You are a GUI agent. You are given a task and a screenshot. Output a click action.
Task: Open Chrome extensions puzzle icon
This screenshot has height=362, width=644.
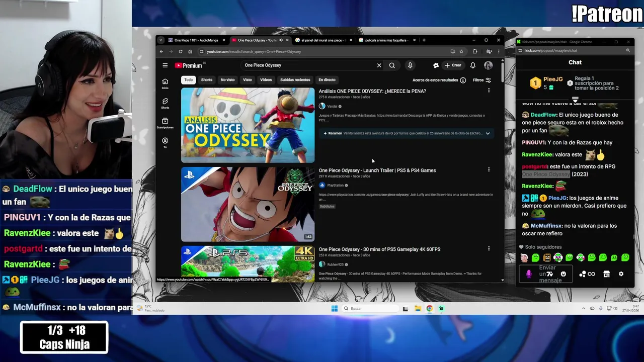[475, 51]
